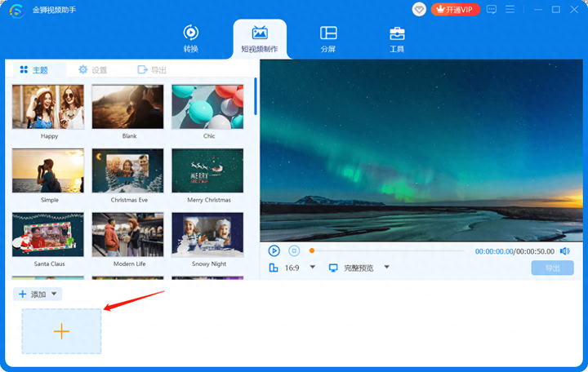The image size is (588, 372).
Task: Select the Happy theme thumbnail
Action: [x=48, y=107]
